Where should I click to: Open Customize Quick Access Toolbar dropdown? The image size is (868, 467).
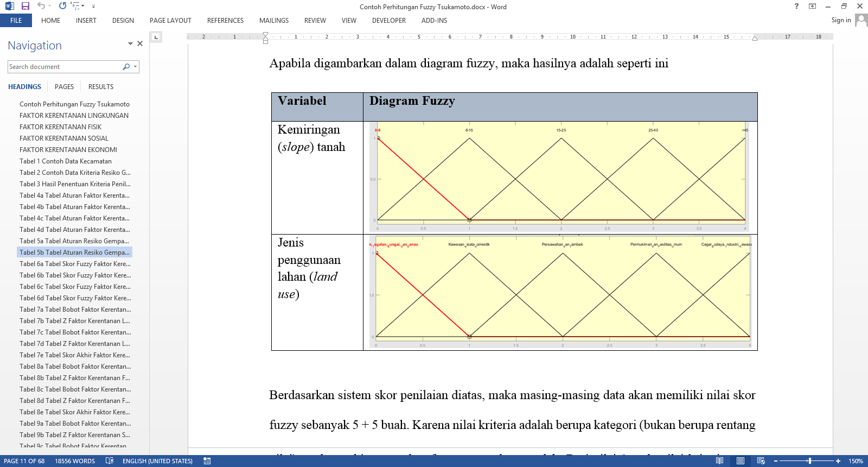pyautogui.click(x=93, y=7)
